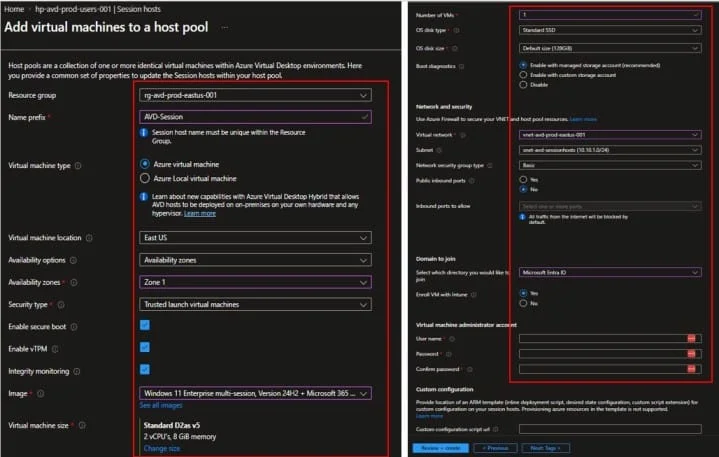Click info icon beside Image label
Image resolution: width=719 pixels, height=457 pixels.
pos(40,394)
